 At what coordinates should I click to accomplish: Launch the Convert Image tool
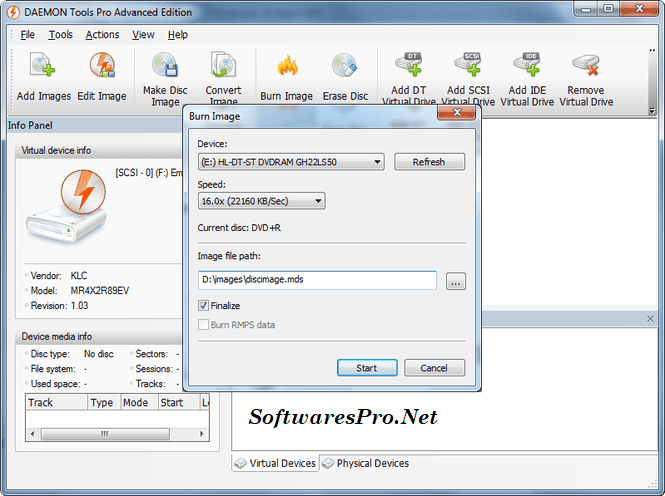pyautogui.click(x=223, y=65)
